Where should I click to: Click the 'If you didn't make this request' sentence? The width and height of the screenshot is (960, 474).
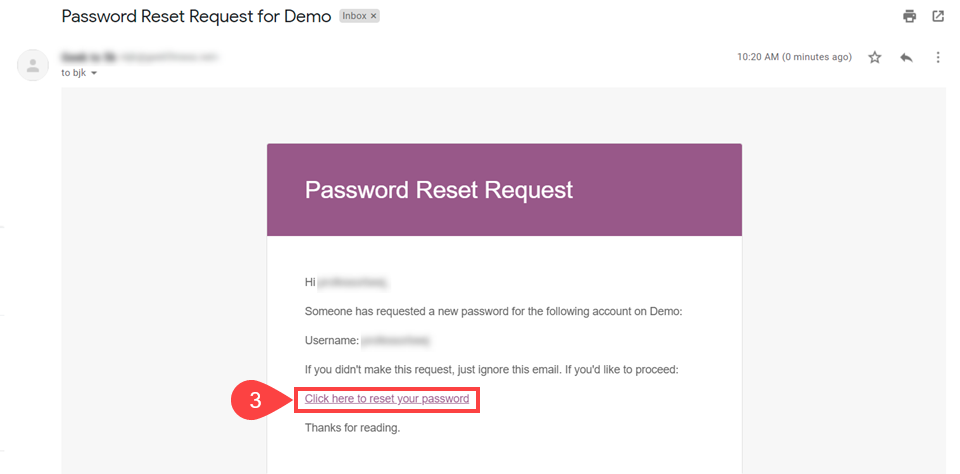[491, 370]
